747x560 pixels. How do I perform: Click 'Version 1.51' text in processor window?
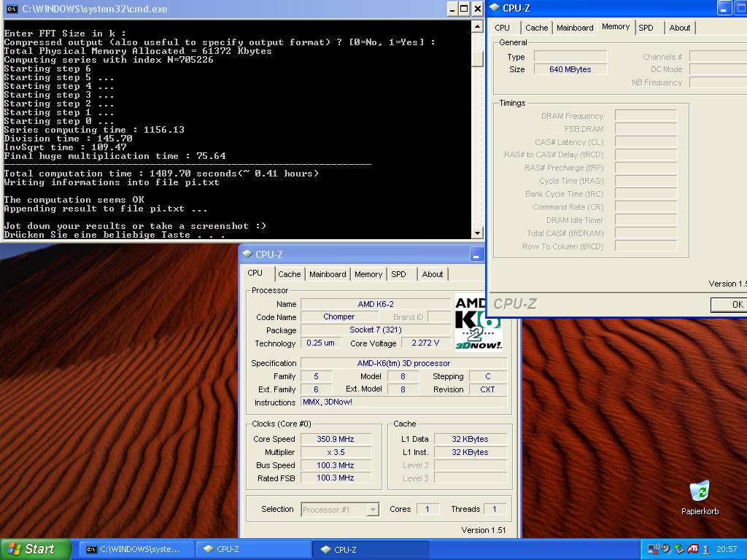coord(484,530)
